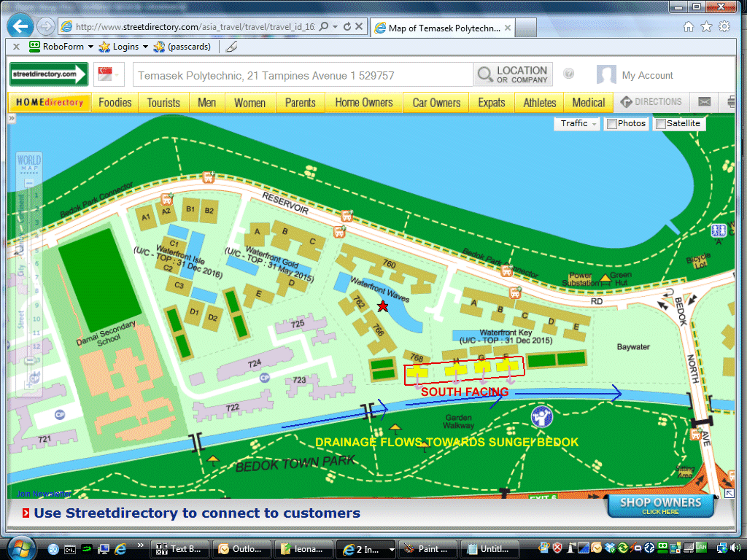Screen dimensions: 747x560
Task: Click the Use Streetdirectory to connect banner link
Action: (x=197, y=513)
